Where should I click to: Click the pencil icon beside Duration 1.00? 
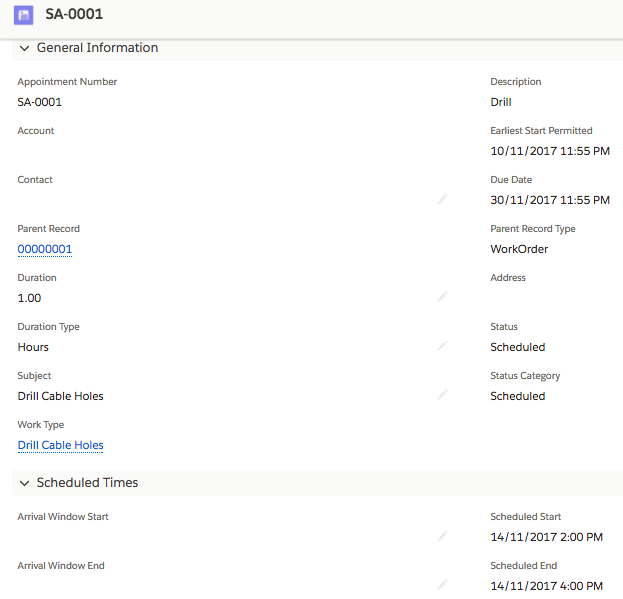coord(443,297)
